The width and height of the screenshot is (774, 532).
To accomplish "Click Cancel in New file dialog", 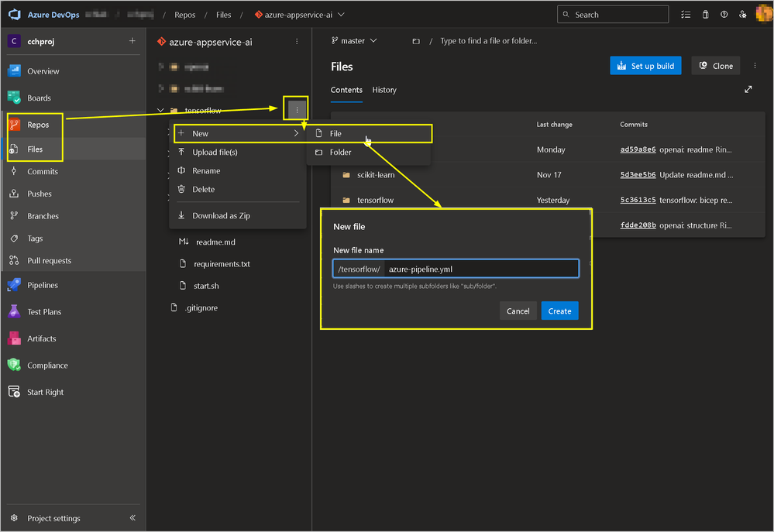I will coord(518,311).
